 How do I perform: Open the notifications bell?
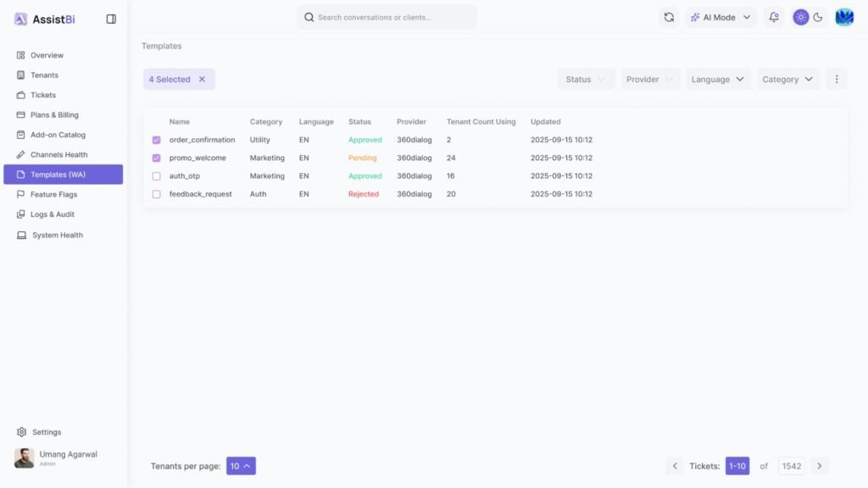773,17
